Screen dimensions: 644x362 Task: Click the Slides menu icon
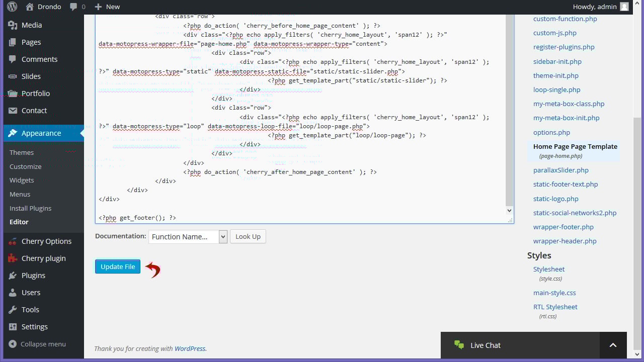tap(13, 76)
